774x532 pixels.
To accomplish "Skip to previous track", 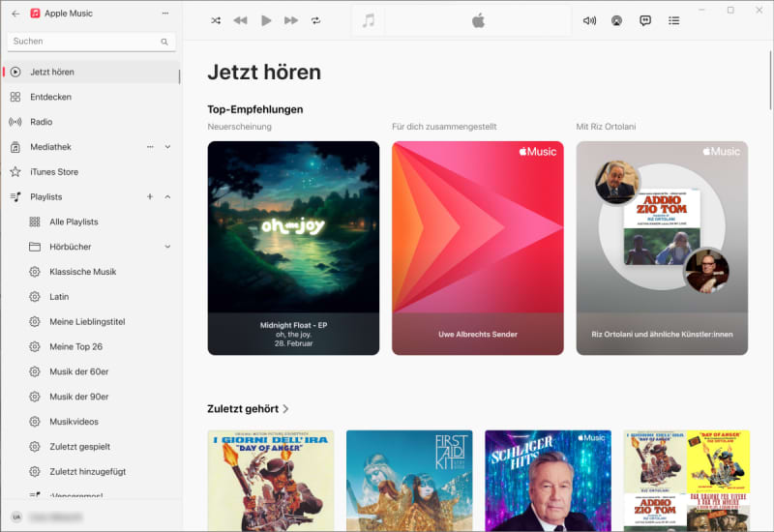I will coord(240,20).
